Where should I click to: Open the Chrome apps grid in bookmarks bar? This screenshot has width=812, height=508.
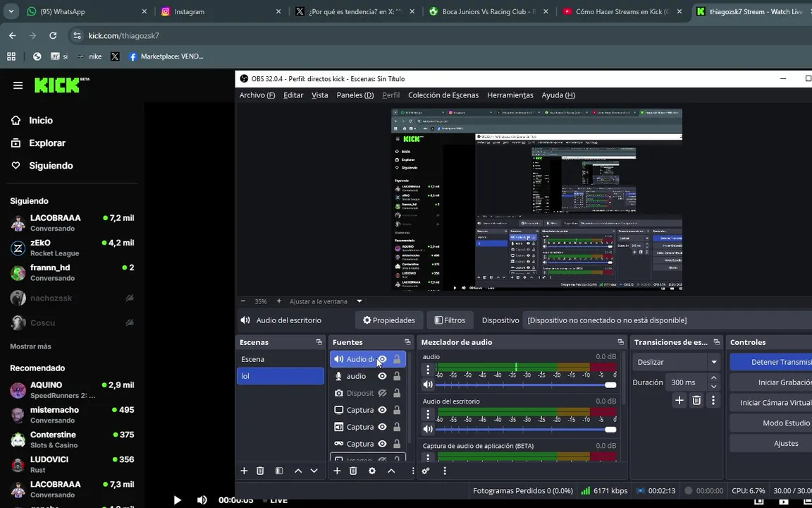11,56
